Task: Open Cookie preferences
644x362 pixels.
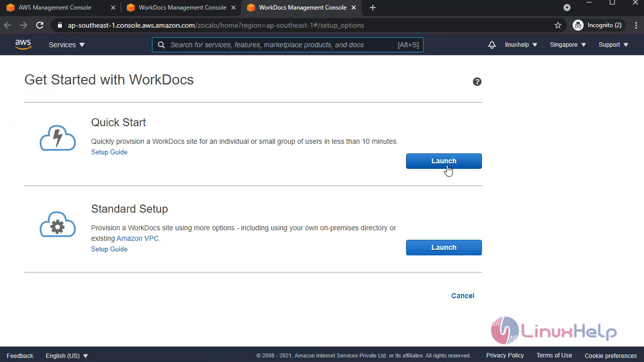Action: (611, 355)
